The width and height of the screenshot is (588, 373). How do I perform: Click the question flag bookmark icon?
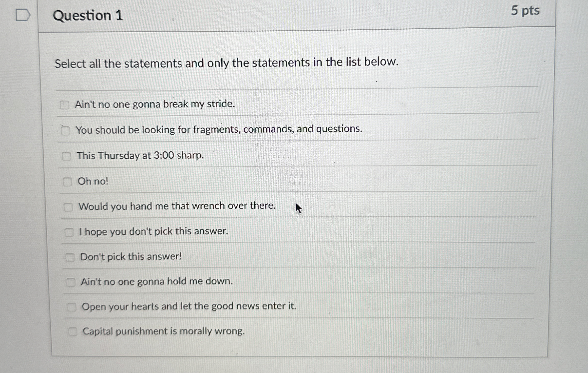(x=23, y=15)
